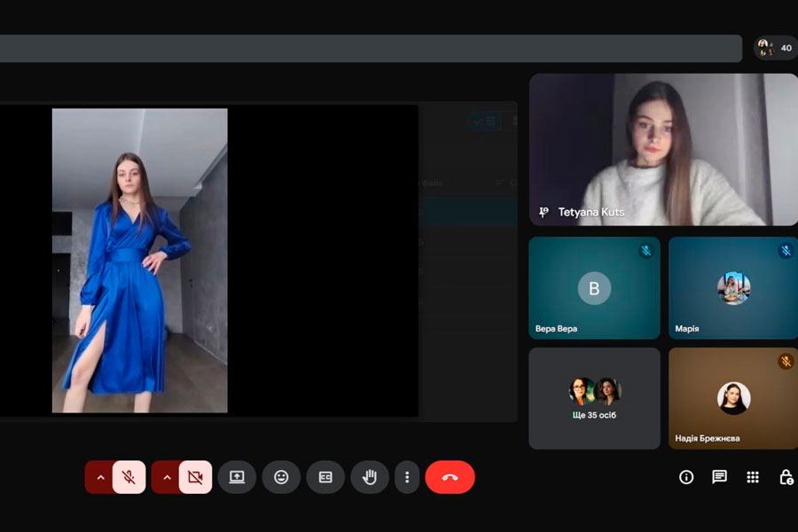This screenshot has width=798, height=532.
Task: Show the 40 participants list badge
Action: point(775,48)
